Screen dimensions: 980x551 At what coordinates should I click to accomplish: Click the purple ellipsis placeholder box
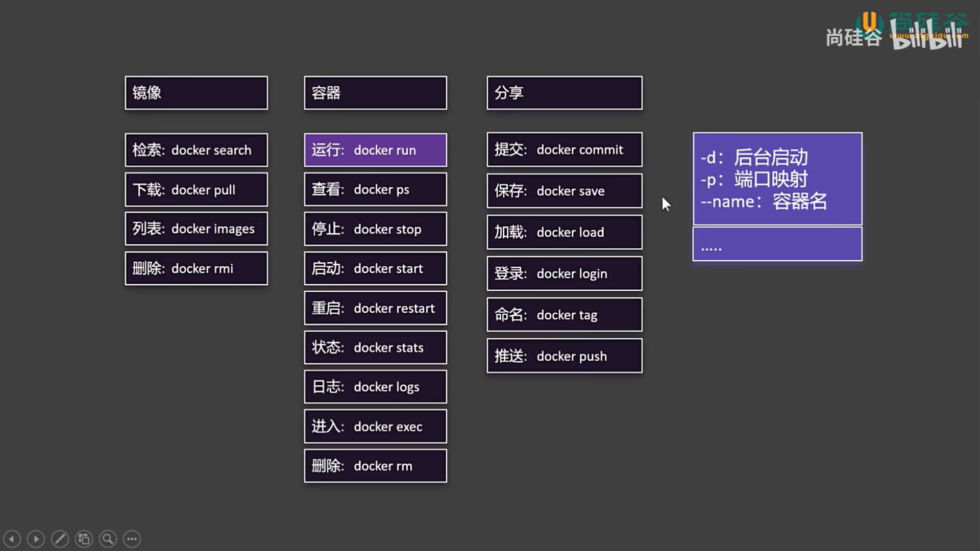click(777, 244)
